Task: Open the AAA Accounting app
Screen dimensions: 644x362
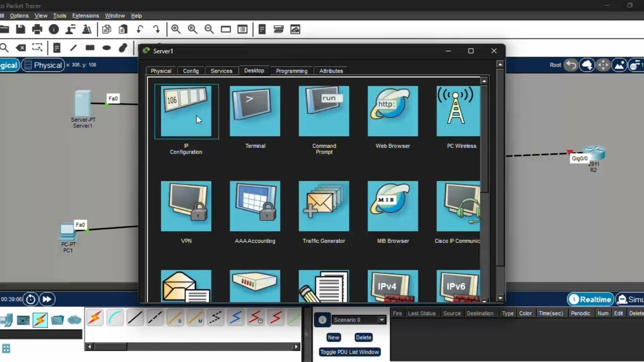Action: 255,206
